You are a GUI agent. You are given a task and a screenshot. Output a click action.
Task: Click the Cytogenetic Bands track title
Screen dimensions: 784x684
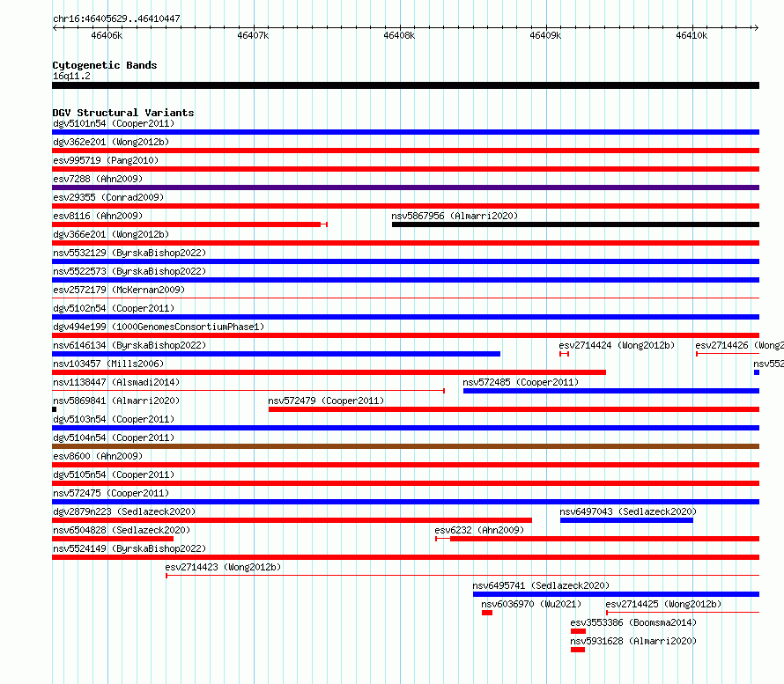coord(105,65)
